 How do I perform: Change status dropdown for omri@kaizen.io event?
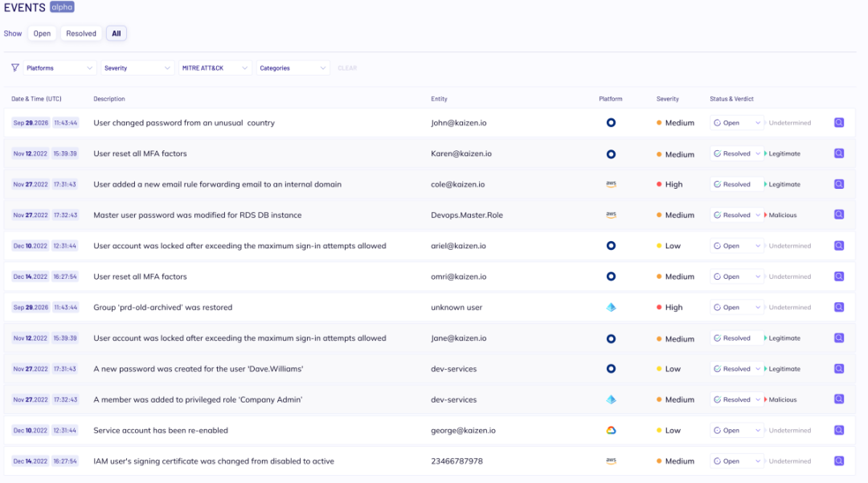click(x=737, y=276)
